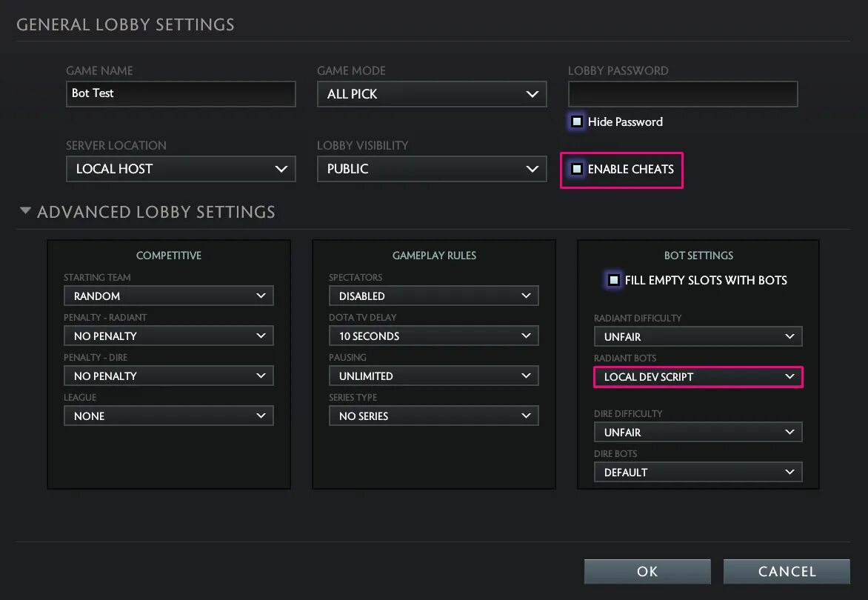Open the Penalty - Radiant dropdown
This screenshot has height=600, width=868.
169,336
